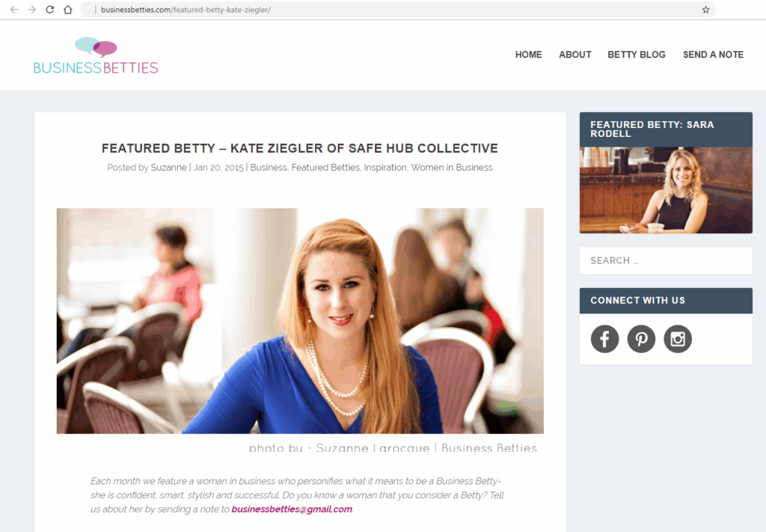Open the Facebook social icon
Image resolution: width=766 pixels, height=532 pixels.
604,338
